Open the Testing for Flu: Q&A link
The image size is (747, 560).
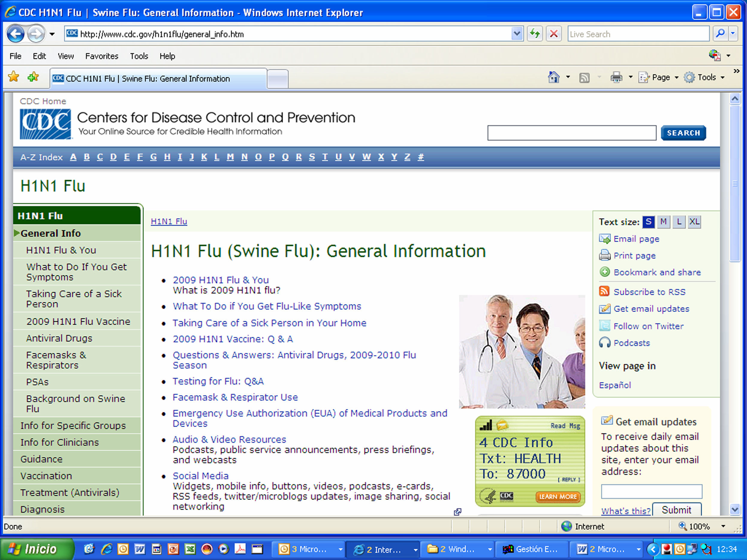(218, 381)
